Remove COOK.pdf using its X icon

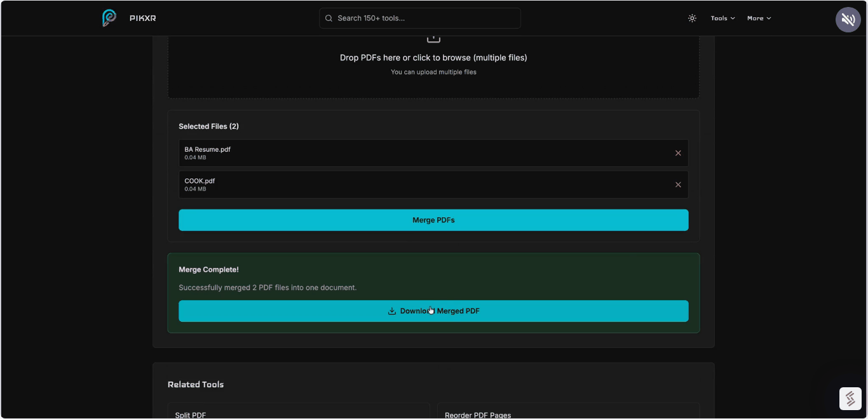click(677, 184)
